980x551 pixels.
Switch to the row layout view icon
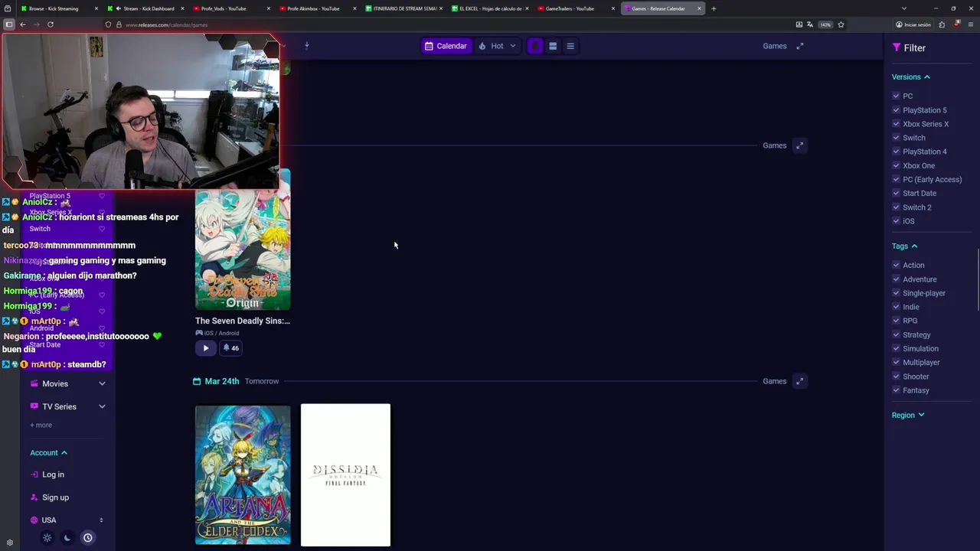[x=553, y=46]
